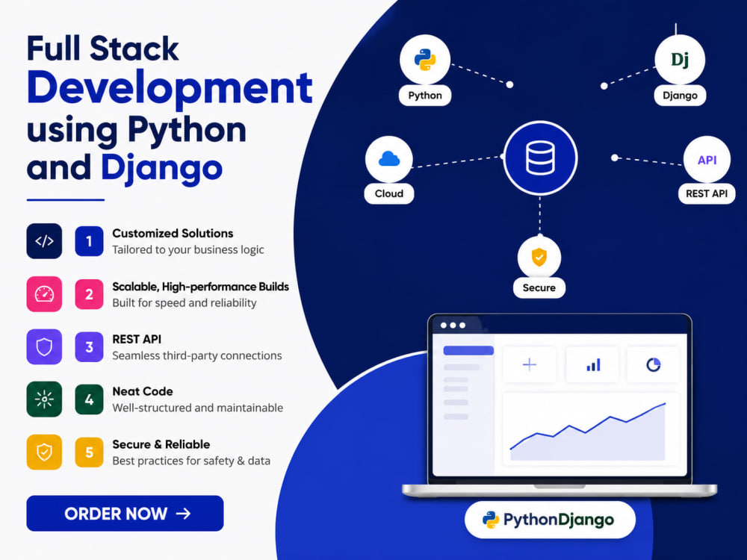The width and height of the screenshot is (747, 560).
Task: Click the blue cloud icon
Action: tap(388, 159)
